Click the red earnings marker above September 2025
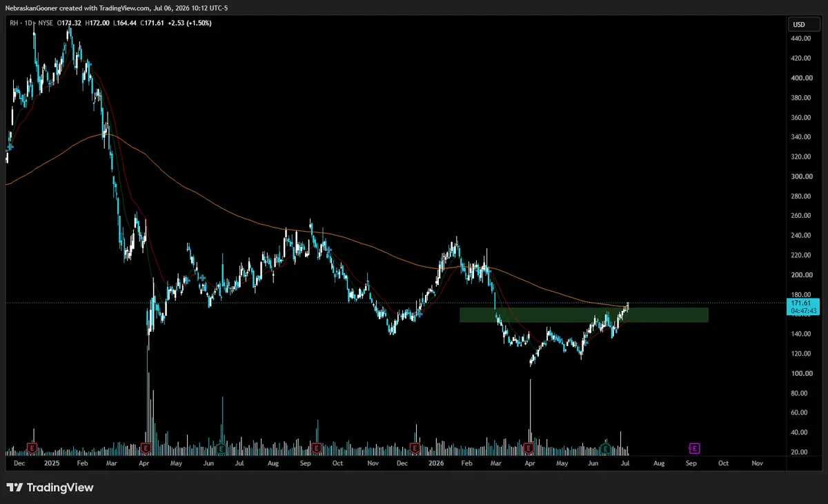 [x=316, y=448]
